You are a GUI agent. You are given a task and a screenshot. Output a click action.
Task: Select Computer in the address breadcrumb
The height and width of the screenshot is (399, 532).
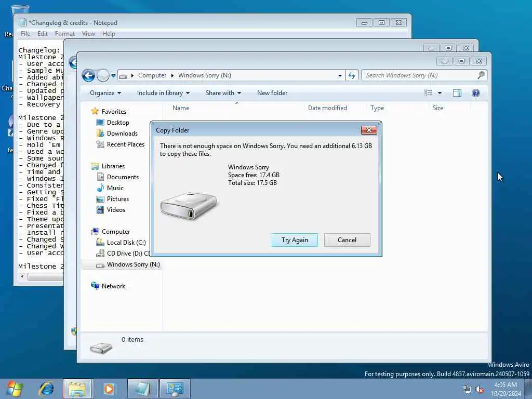point(152,75)
